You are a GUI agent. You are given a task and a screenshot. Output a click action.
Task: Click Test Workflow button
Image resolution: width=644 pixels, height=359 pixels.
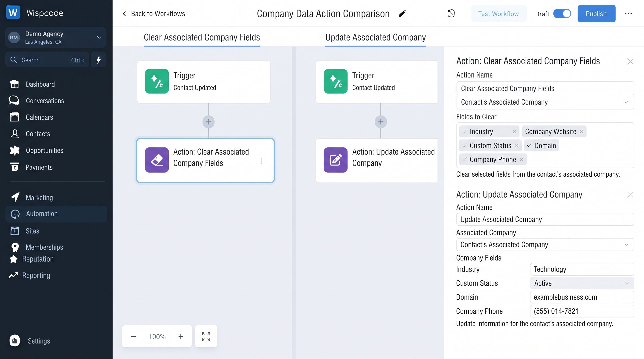498,14
